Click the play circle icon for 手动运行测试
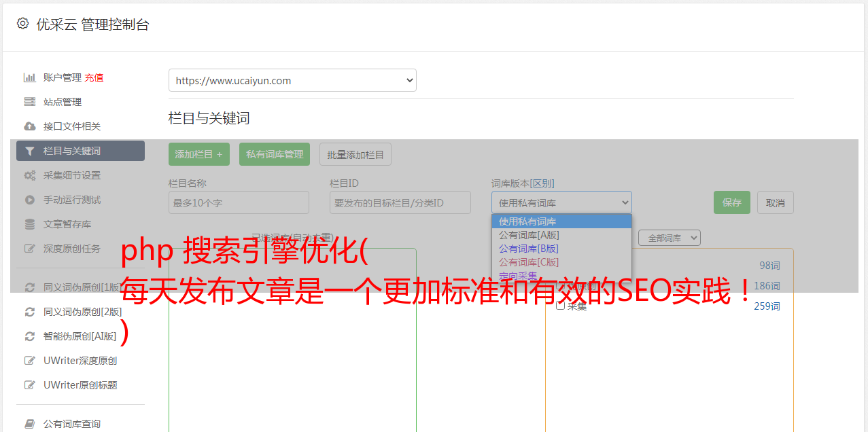 coord(29,200)
